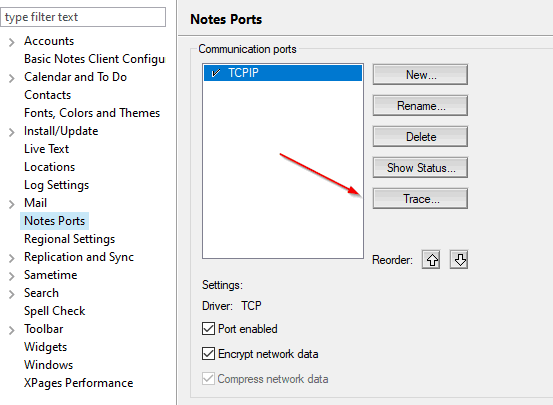
Task: Click the Show Status... button
Action: pyautogui.click(x=420, y=168)
